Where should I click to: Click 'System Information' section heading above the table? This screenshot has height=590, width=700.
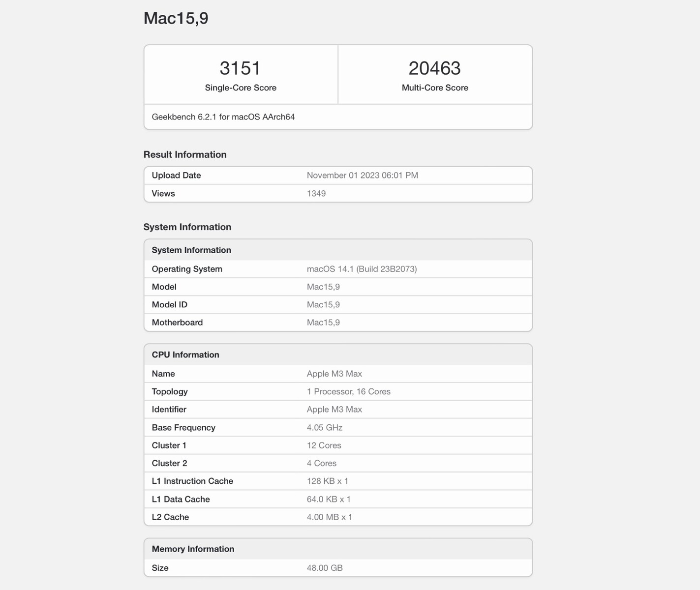pos(187,227)
